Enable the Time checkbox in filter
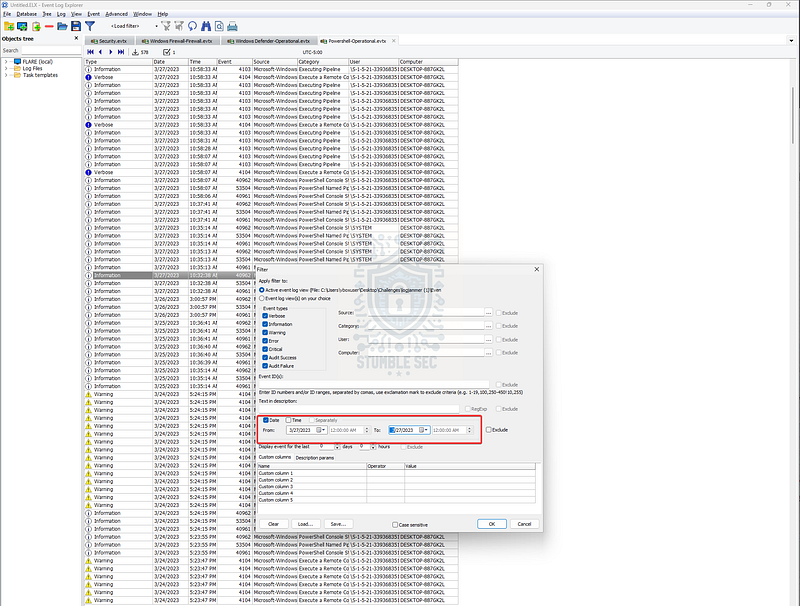Screen dimensions: 800x606 [288, 420]
